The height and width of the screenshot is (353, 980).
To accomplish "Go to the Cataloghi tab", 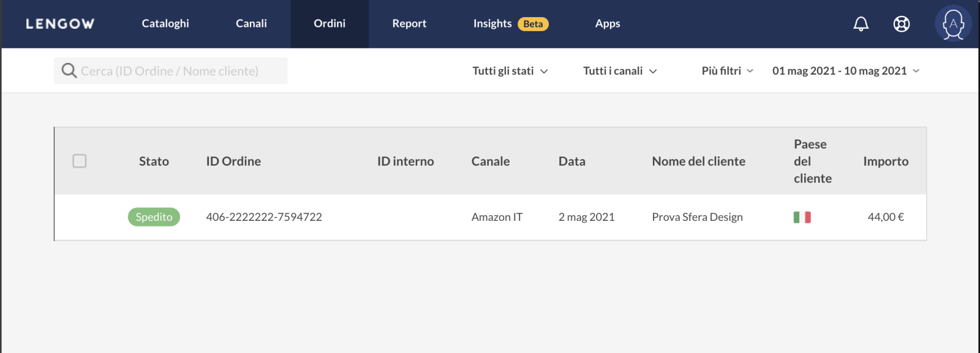I will (x=165, y=24).
